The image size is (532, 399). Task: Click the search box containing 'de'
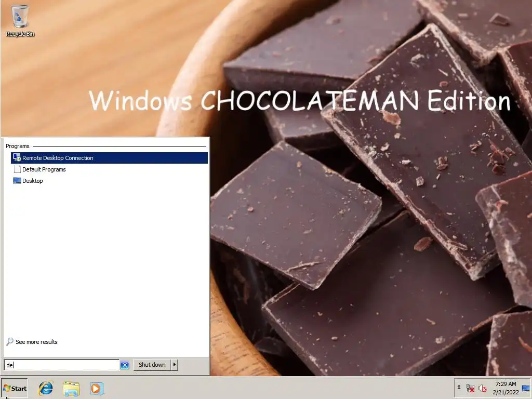62,365
